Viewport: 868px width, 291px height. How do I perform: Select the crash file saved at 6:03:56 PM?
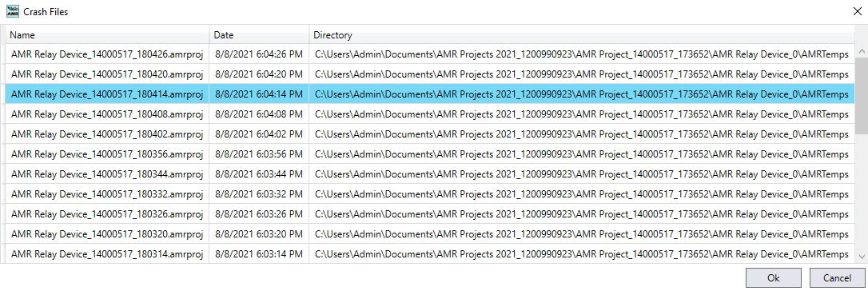click(430, 153)
